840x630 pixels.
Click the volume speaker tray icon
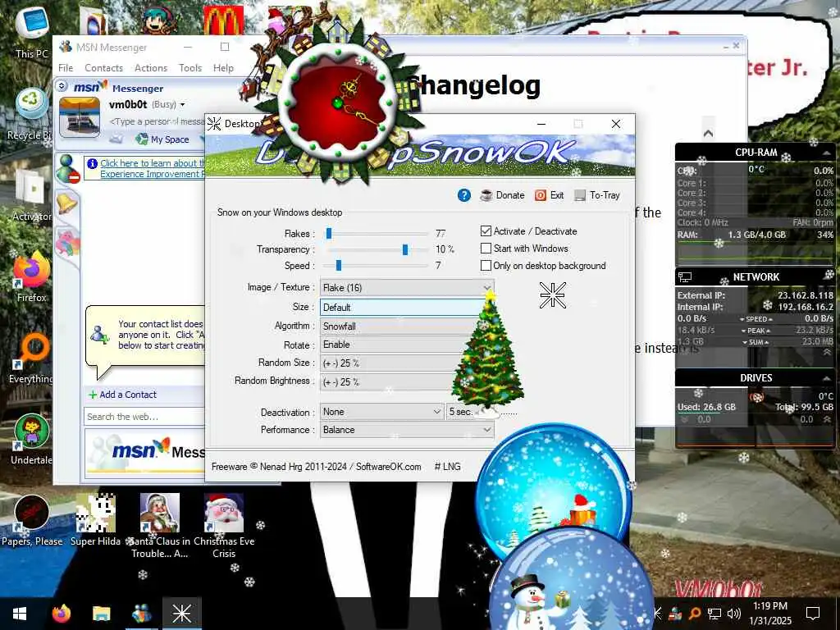tap(734, 614)
